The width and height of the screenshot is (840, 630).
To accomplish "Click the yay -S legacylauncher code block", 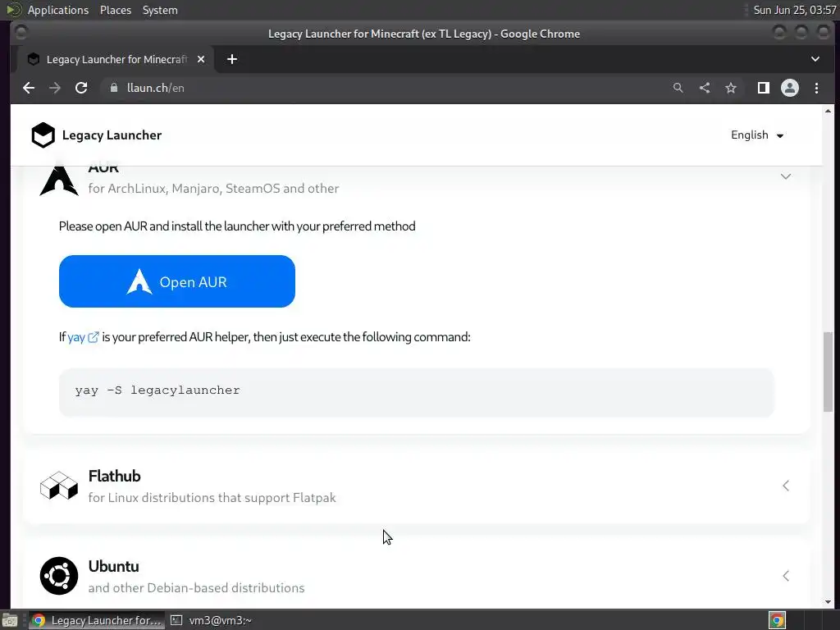I will click(416, 392).
